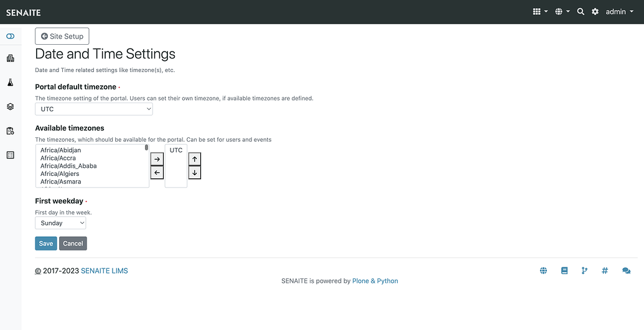Click the search magnifier icon
This screenshot has width=644, height=330.
[x=581, y=11]
